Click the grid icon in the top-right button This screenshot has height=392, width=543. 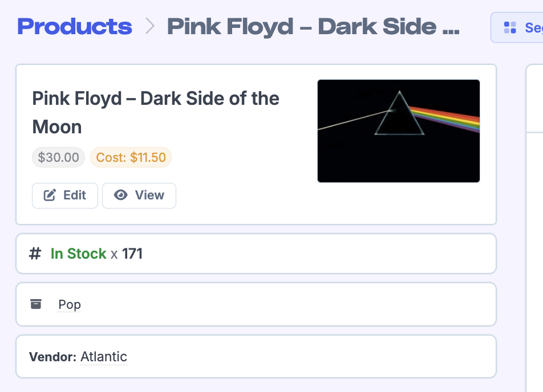(x=510, y=27)
